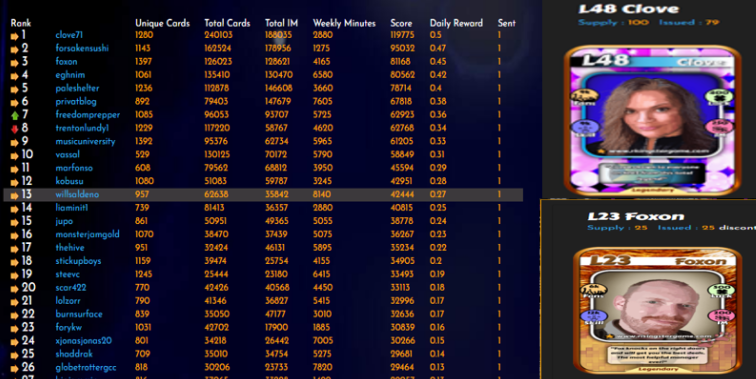Click the orange rank arrow for rank 2
The width and height of the screenshot is (756, 379).
click(14, 49)
